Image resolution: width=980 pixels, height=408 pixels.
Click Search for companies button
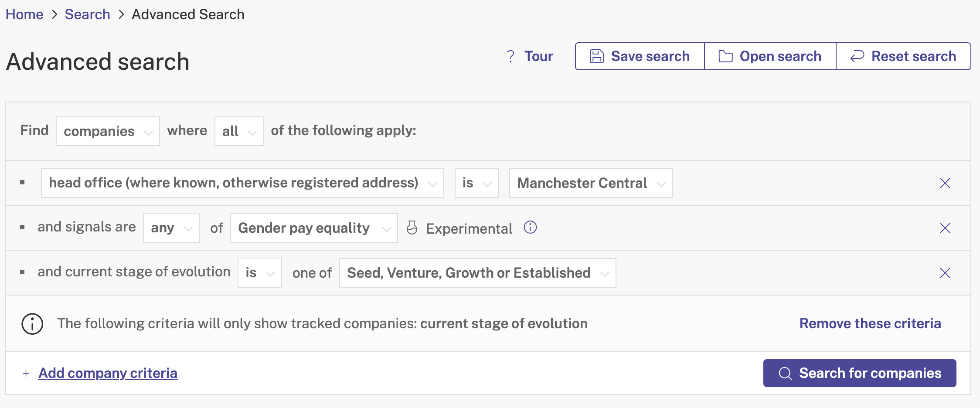click(x=860, y=373)
